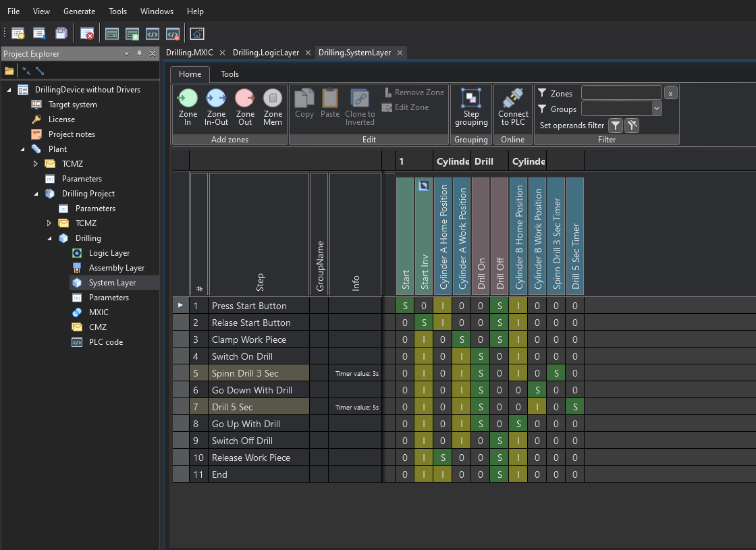756x550 pixels.
Task: Click the generate code toolbar icon
Action: click(x=153, y=34)
